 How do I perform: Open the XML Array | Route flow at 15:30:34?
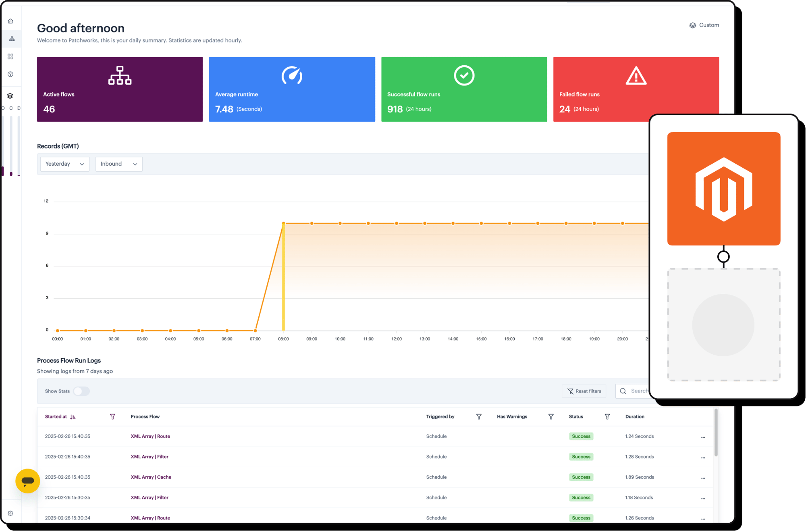tap(150, 518)
